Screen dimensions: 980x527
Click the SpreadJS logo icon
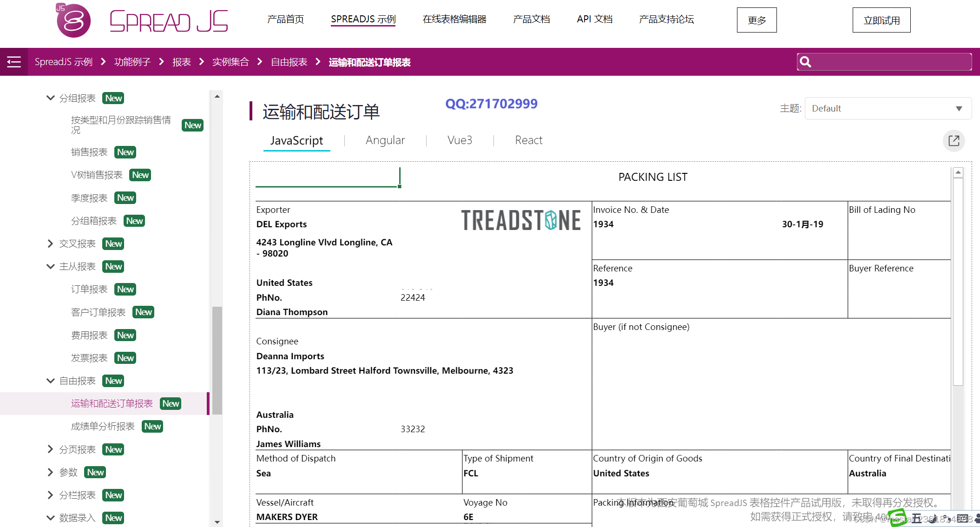click(x=73, y=20)
